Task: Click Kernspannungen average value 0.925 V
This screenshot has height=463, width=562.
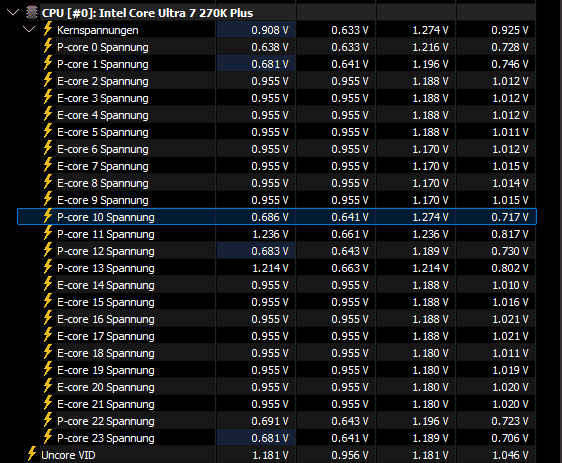Action: tap(510, 30)
